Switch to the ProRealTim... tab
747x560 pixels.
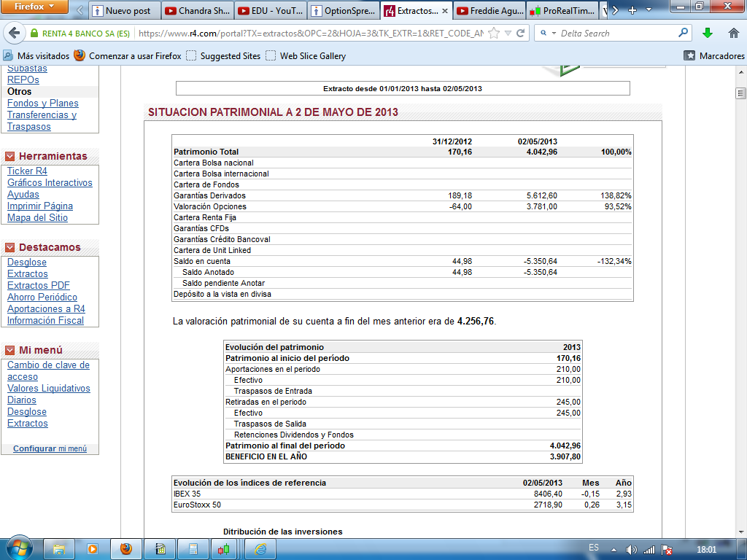pyautogui.click(x=562, y=10)
